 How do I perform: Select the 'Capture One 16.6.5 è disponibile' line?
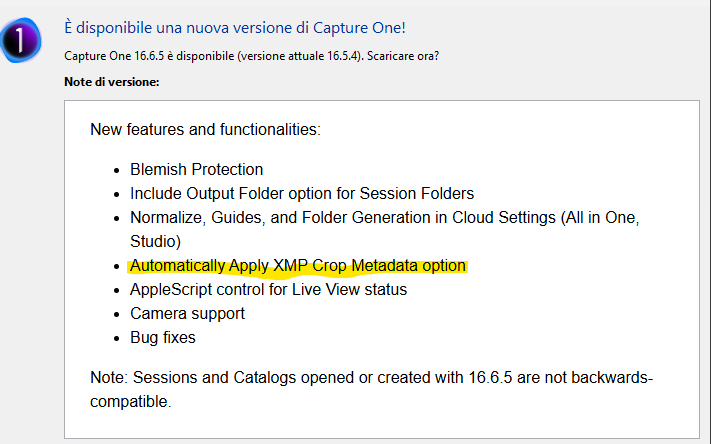[252, 56]
